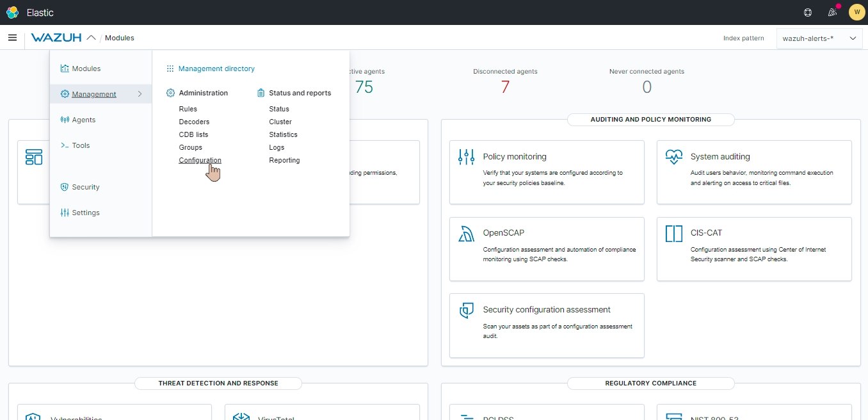Click disconnected agents count 7
Viewport: 868px width, 420px height.
pos(505,87)
